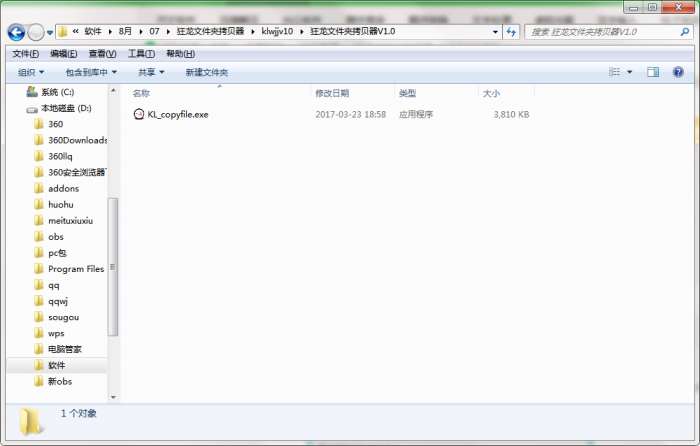Screen dimensions: 700x446
Task: Click the Program Files folder icon
Action: pyautogui.click(x=39, y=269)
